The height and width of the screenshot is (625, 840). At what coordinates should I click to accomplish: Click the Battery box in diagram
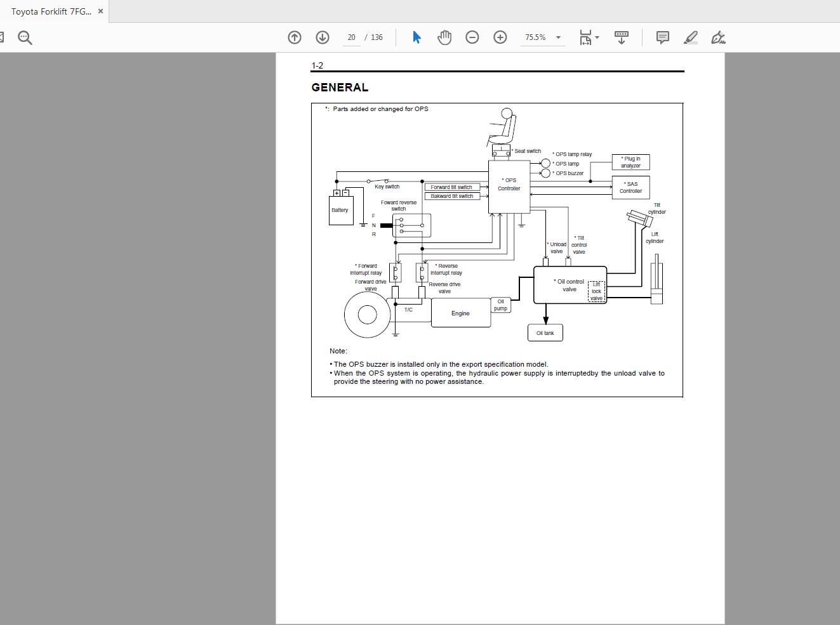click(341, 210)
